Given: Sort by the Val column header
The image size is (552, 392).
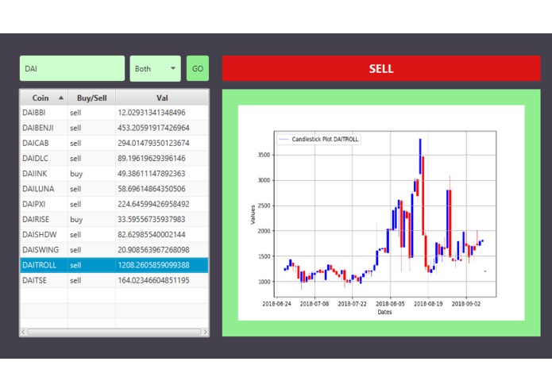Looking at the screenshot, I should (x=162, y=98).
